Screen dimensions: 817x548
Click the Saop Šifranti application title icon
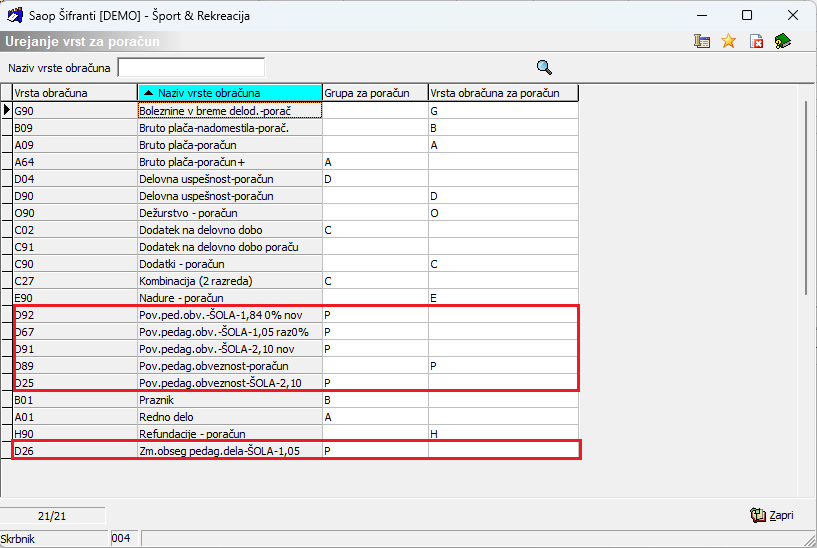pyautogui.click(x=15, y=15)
